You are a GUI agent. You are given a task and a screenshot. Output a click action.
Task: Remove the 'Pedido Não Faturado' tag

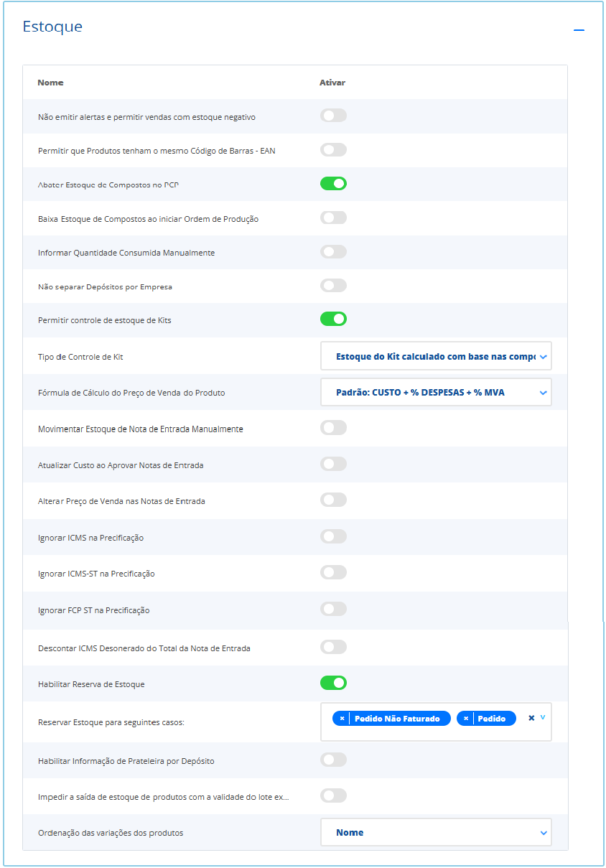342,719
